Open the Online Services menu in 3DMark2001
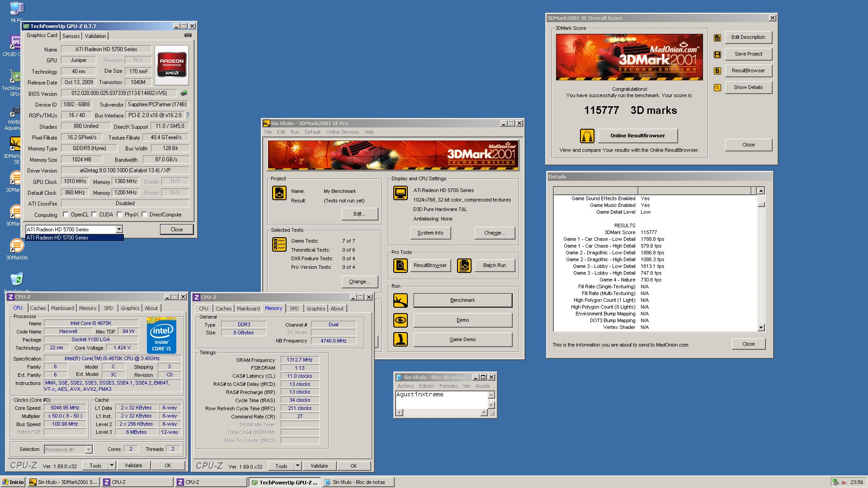Screen dimensions: 868x488 [342, 132]
